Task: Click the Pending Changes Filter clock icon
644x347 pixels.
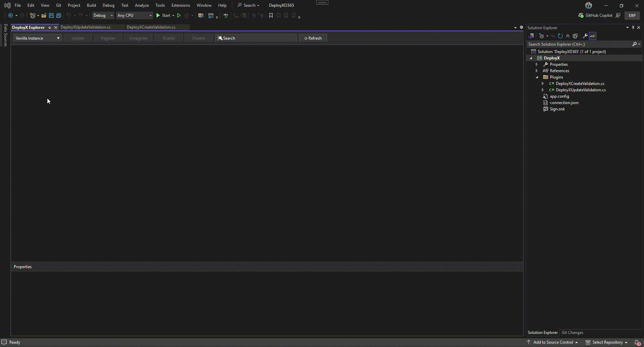Action: [541, 36]
